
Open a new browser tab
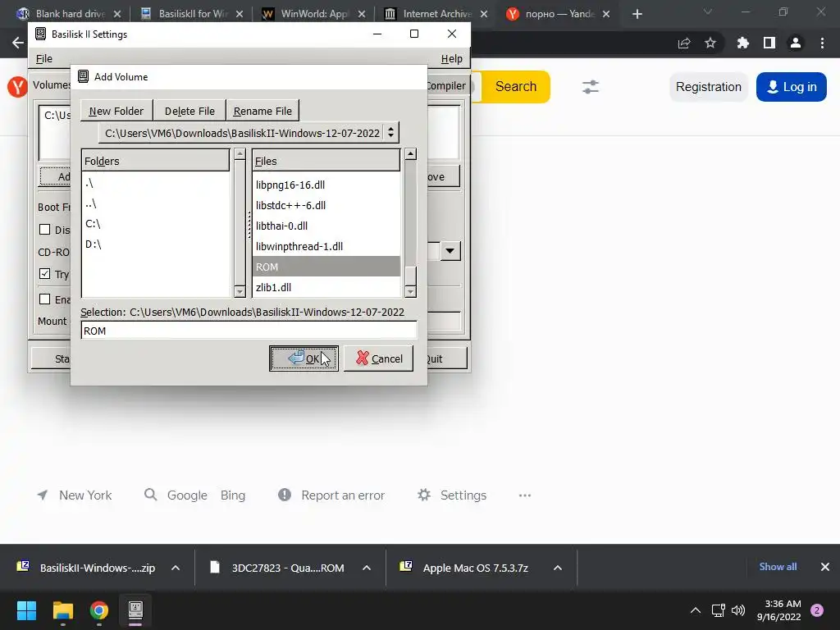[637, 14]
